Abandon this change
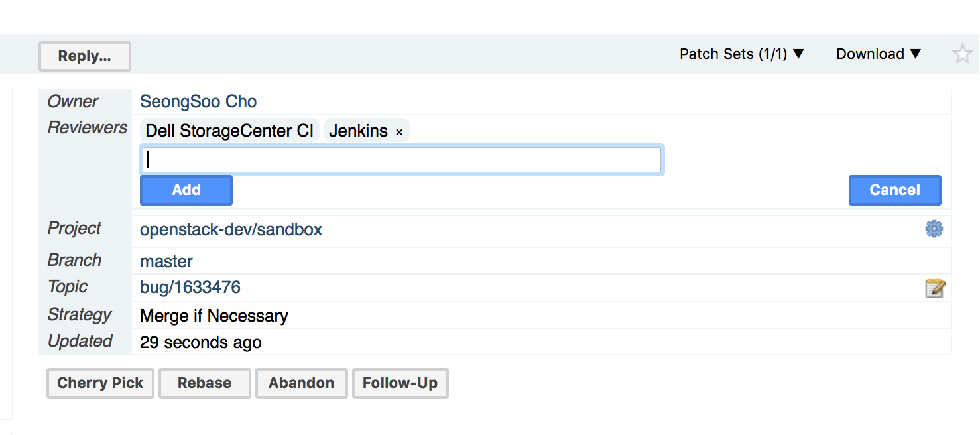The image size is (980, 435). (301, 383)
